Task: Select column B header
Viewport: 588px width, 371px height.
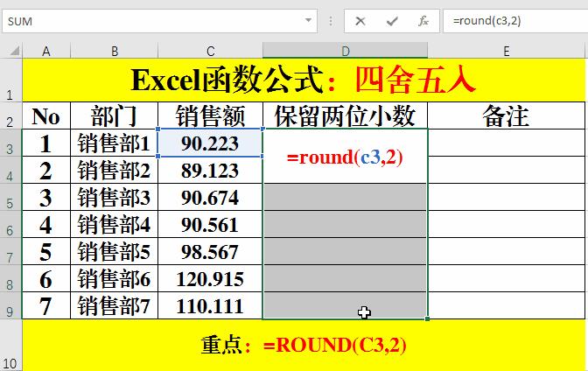Action: [x=115, y=51]
